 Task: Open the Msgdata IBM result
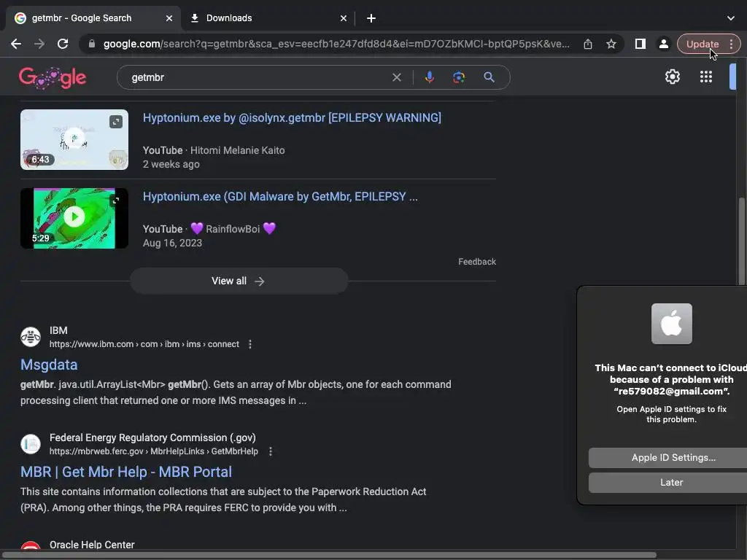coord(49,365)
